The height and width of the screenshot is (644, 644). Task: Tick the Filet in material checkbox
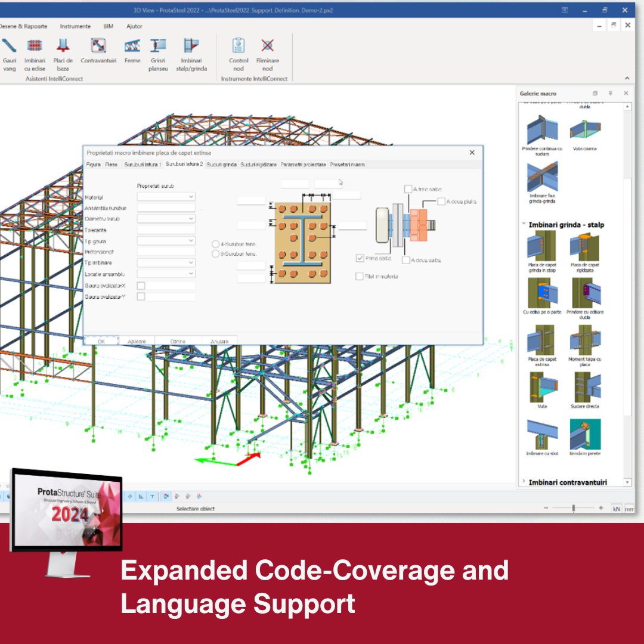359,277
